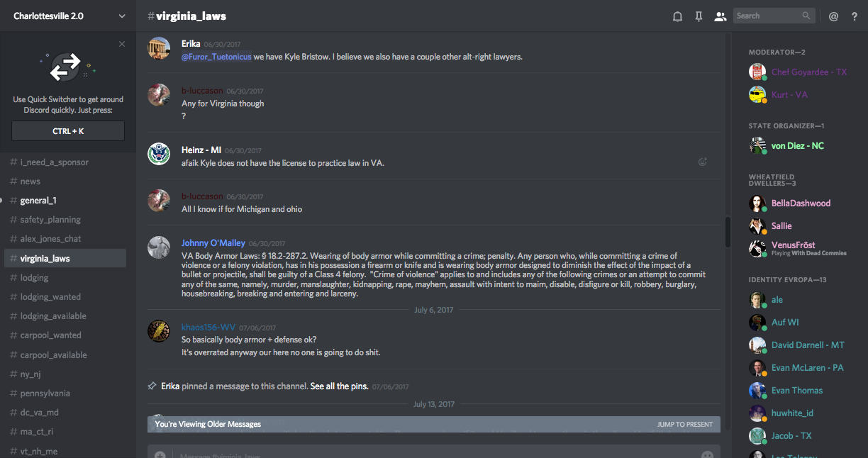The height and width of the screenshot is (458, 868).
Task: Select the lodging_available channel
Action: (53, 316)
